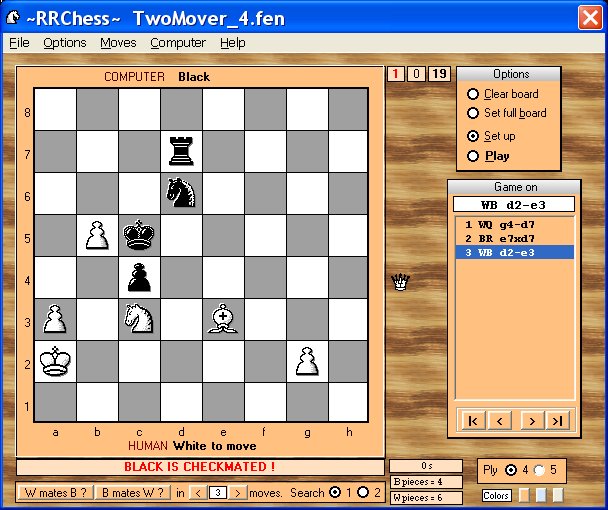Select the white bishop on e3
608x510 pixels.
click(x=223, y=318)
